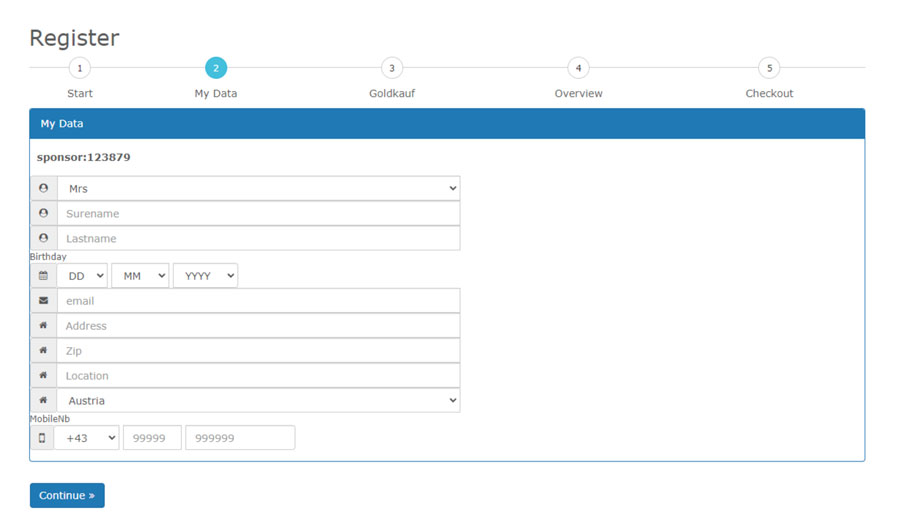This screenshot has height=530, width=900.
Task: Jump to step 3 Goldkauf
Action: click(x=392, y=68)
